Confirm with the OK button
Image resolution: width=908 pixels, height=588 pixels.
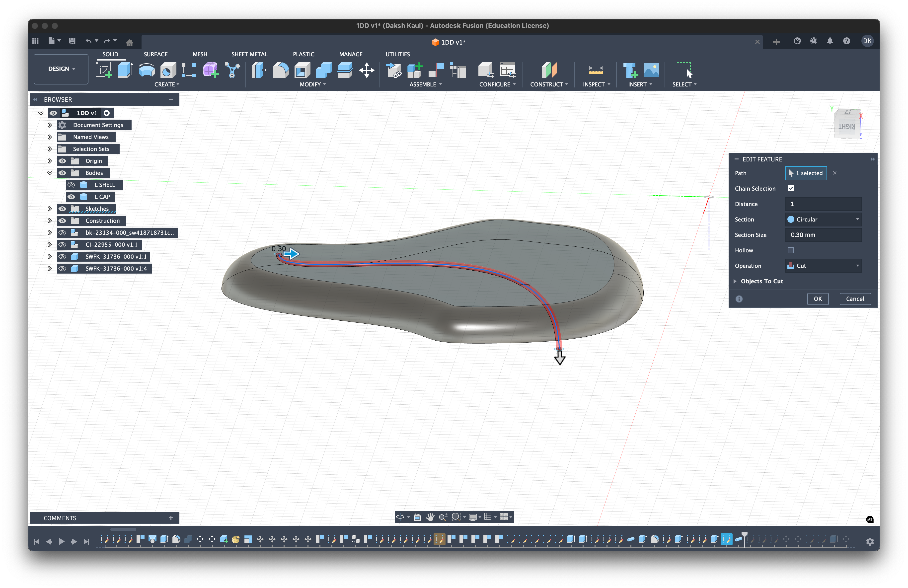point(817,299)
